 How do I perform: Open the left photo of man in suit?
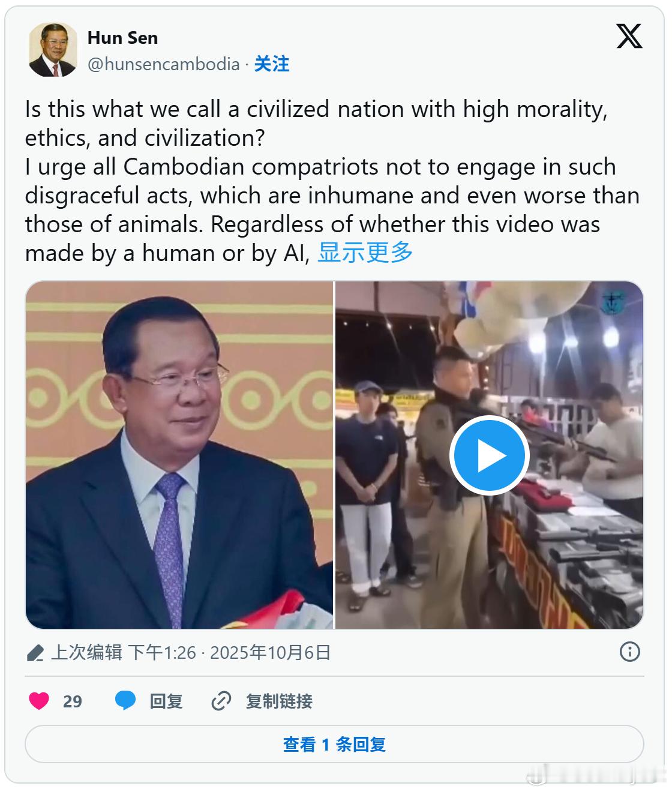coord(179,455)
